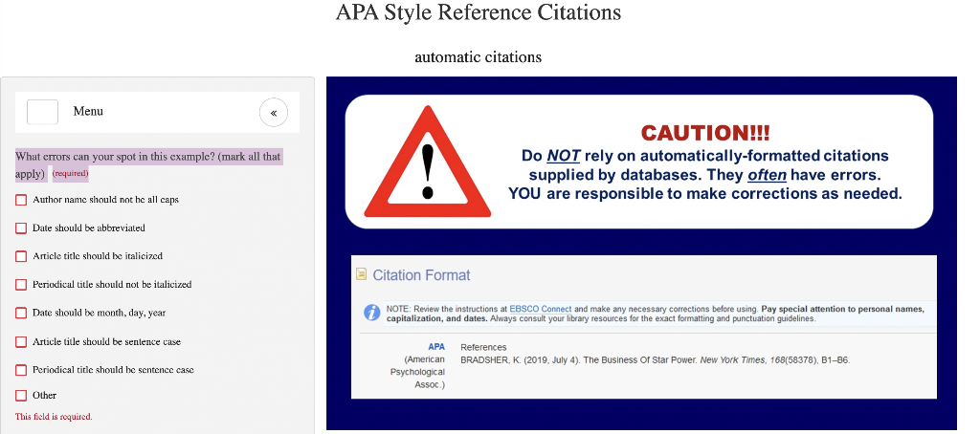Click the 'Citation Format' heading
This screenshot has width=980, height=434.
421,274
